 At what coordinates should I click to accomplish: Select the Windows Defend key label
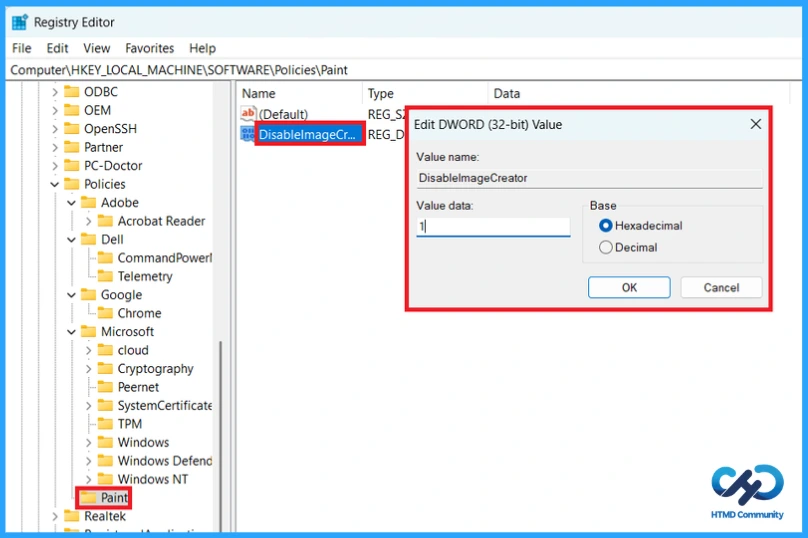click(165, 461)
